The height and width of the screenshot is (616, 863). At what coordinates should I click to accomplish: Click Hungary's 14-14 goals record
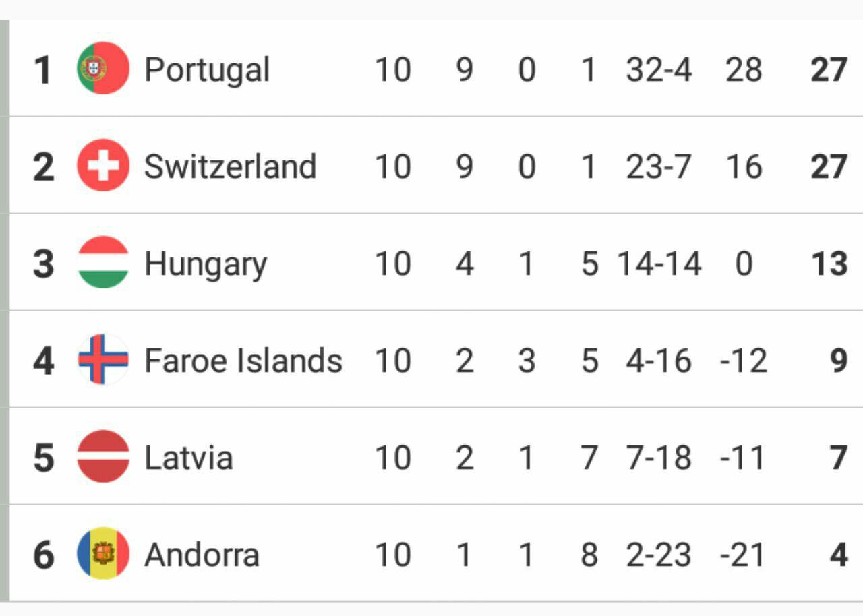659,264
